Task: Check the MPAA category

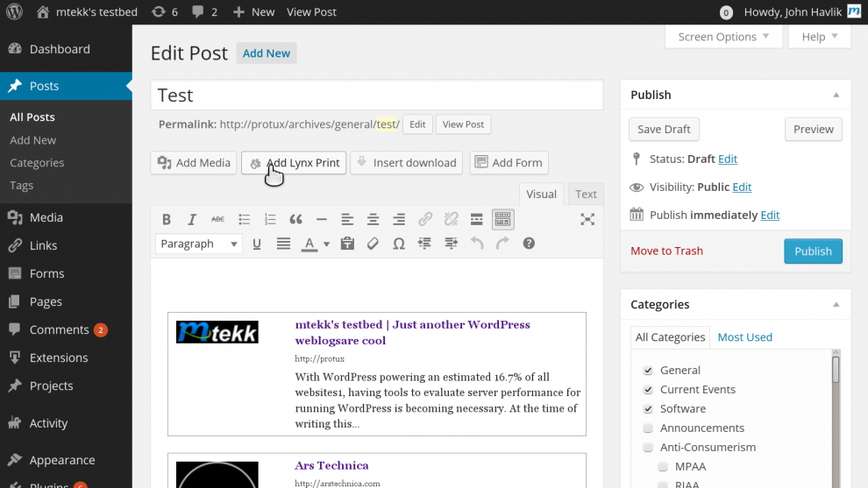Action: click(663, 466)
